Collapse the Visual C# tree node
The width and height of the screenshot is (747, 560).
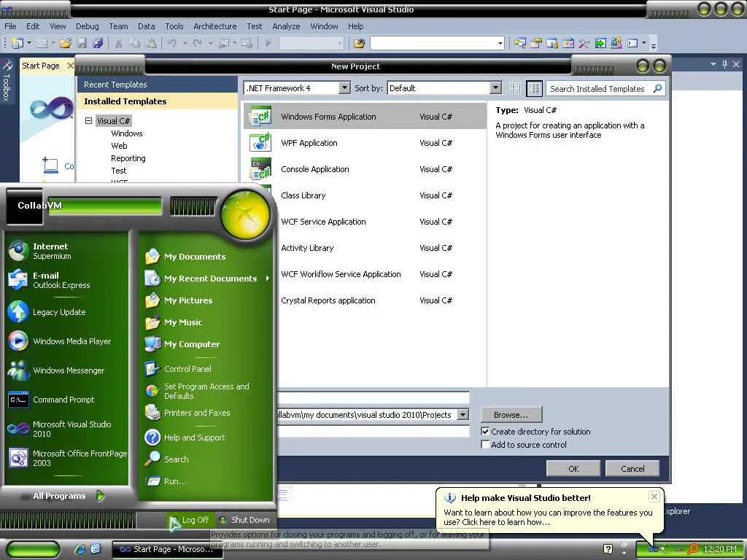click(88, 120)
